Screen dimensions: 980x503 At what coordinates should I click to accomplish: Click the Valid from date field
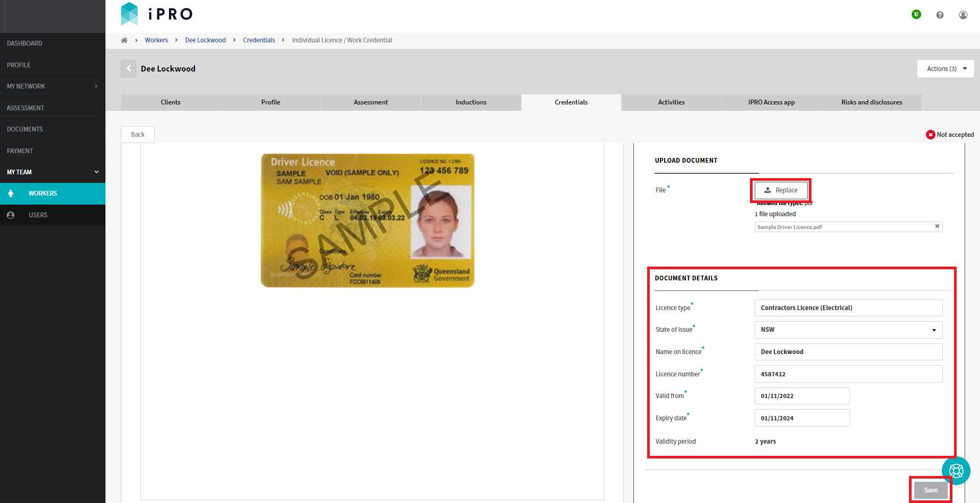(802, 396)
